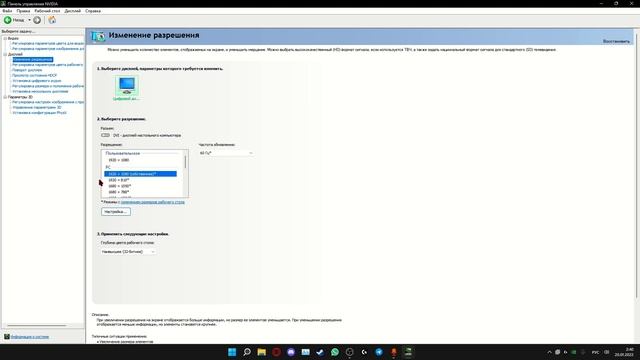Open Установка конфигурации PhysX task
640x360 pixels.
click(39, 113)
